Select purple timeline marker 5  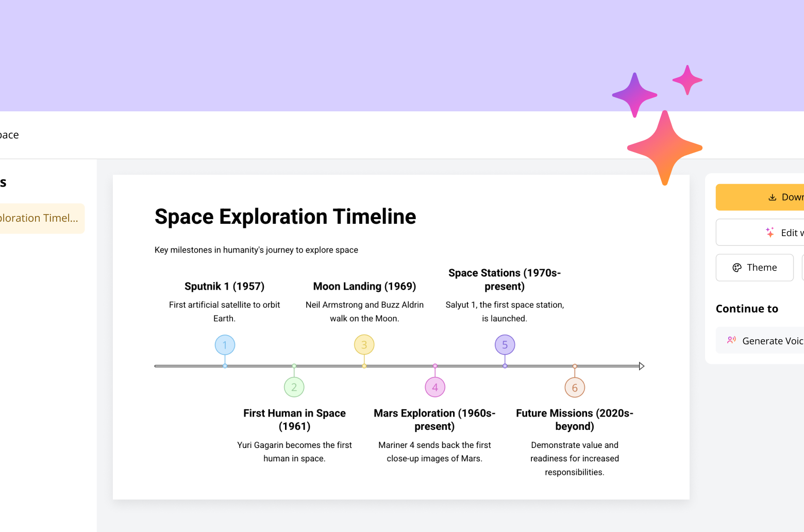pos(505,345)
